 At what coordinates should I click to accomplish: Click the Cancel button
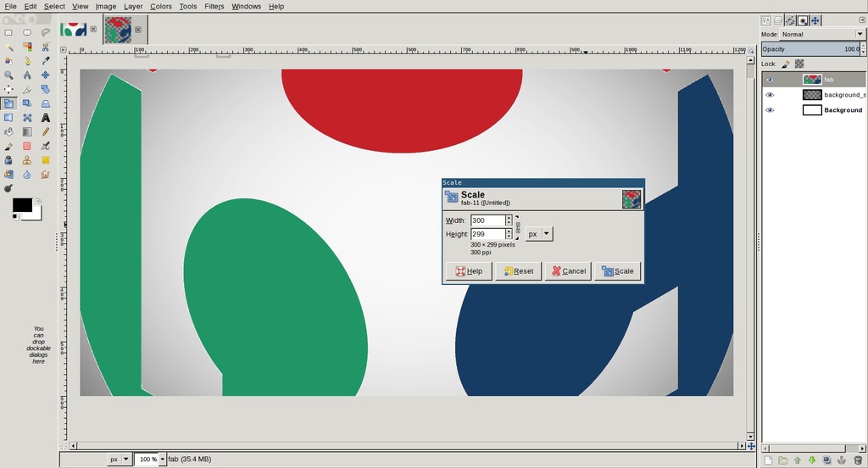coord(569,270)
